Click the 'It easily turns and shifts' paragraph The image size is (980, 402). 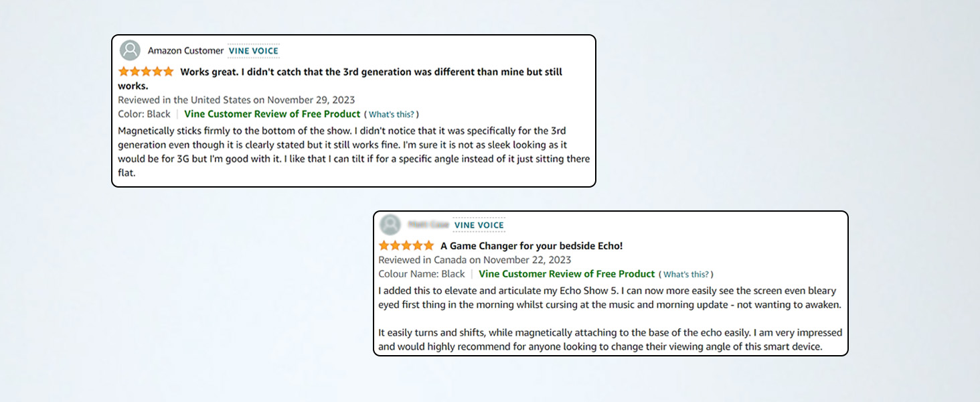click(x=610, y=340)
